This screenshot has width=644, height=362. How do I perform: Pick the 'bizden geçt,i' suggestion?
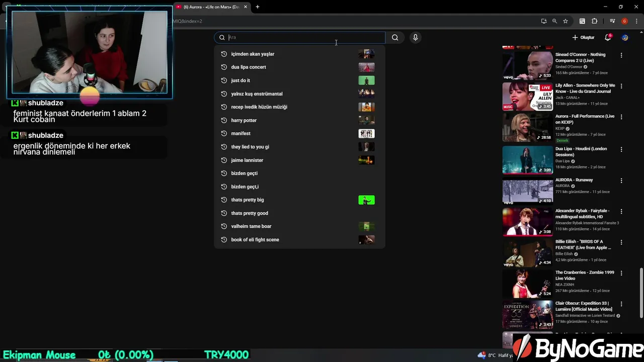point(299,187)
